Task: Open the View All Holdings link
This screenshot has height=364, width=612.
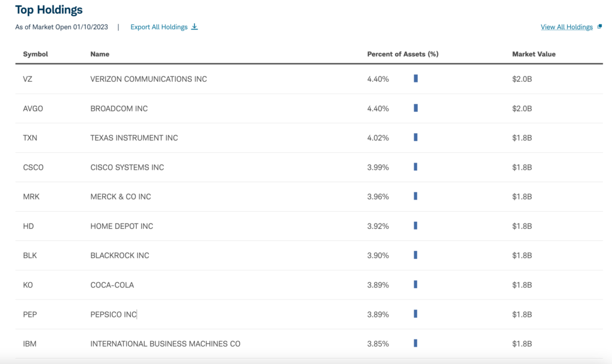Action: (566, 27)
